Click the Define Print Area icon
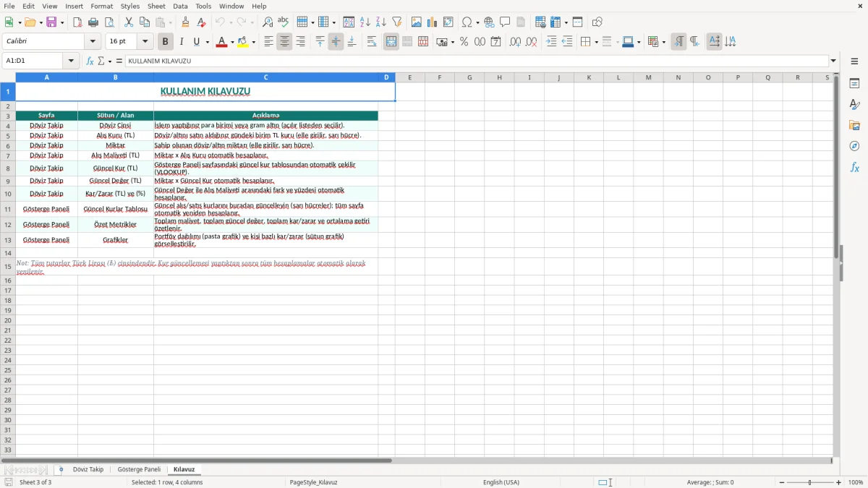Screen dimensions: 868x488 pos(540,22)
